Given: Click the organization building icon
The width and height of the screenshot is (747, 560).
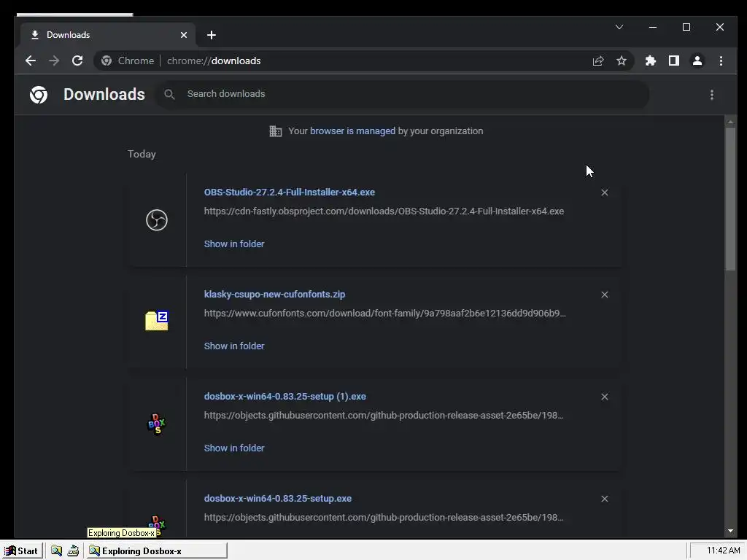Looking at the screenshot, I should (275, 131).
